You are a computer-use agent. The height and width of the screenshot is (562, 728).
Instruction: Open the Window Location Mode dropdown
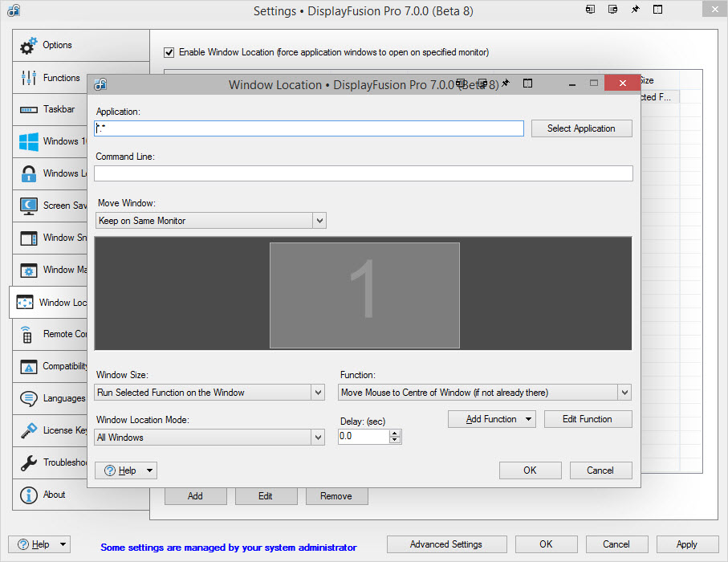[x=318, y=438]
